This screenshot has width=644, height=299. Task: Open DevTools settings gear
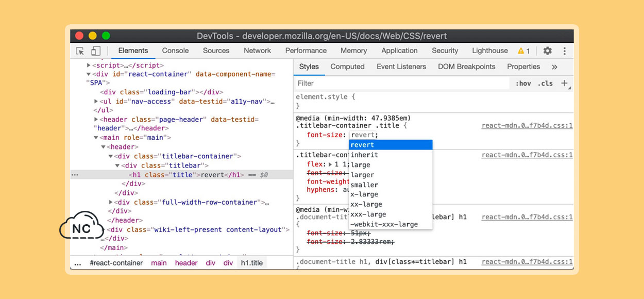tap(548, 51)
